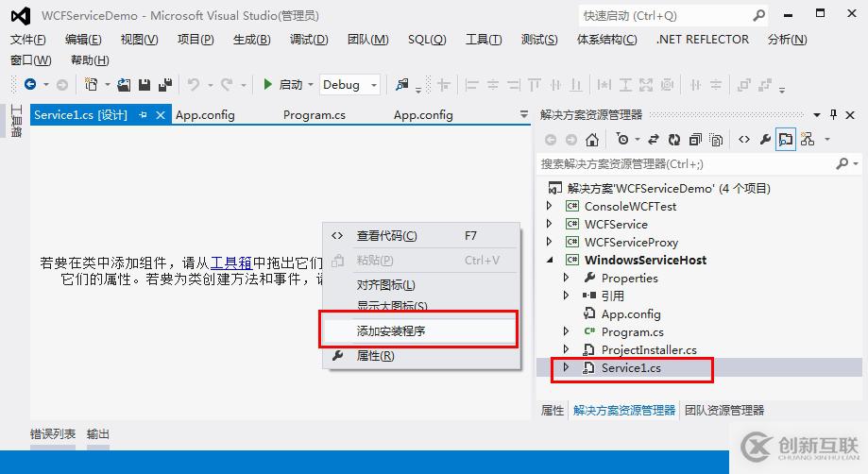Open the 工具箱 side tab on the left edge
This screenshot has height=474, width=868.
[x=16, y=121]
